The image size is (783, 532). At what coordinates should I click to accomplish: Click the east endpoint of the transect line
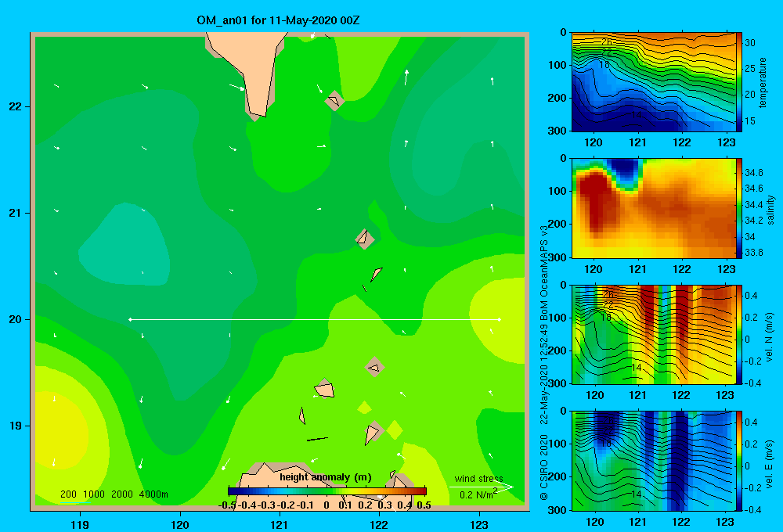pos(499,319)
